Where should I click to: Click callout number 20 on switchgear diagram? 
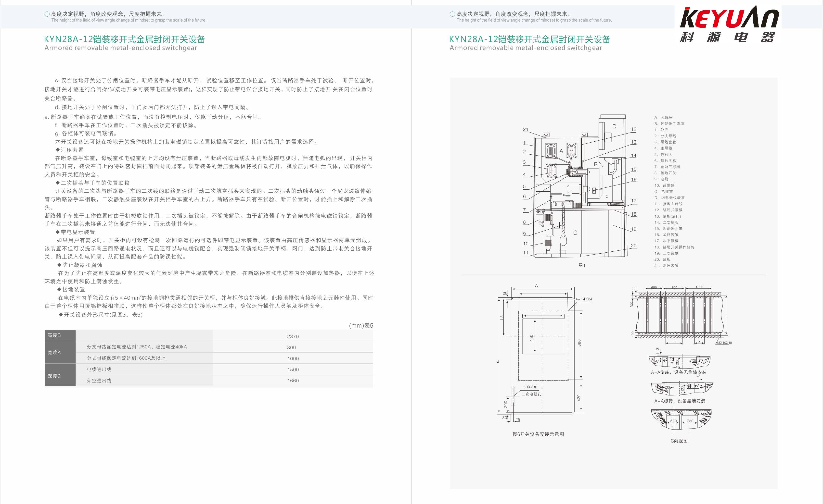634,246
